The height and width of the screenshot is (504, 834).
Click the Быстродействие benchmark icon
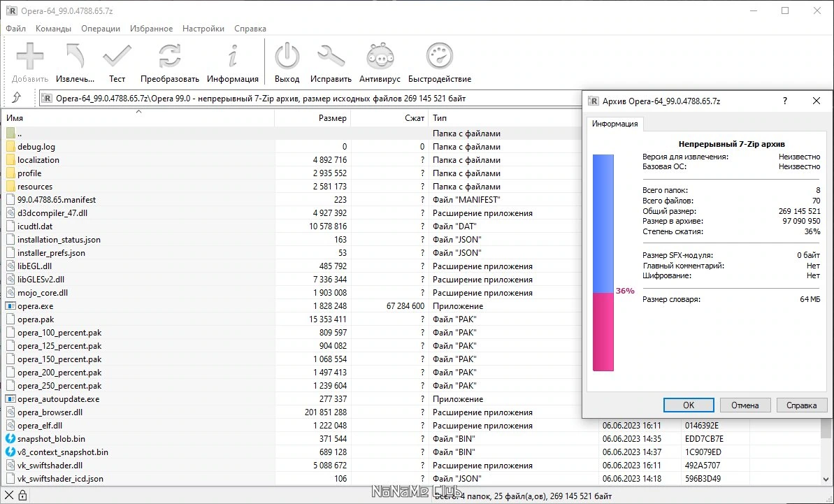click(439, 56)
